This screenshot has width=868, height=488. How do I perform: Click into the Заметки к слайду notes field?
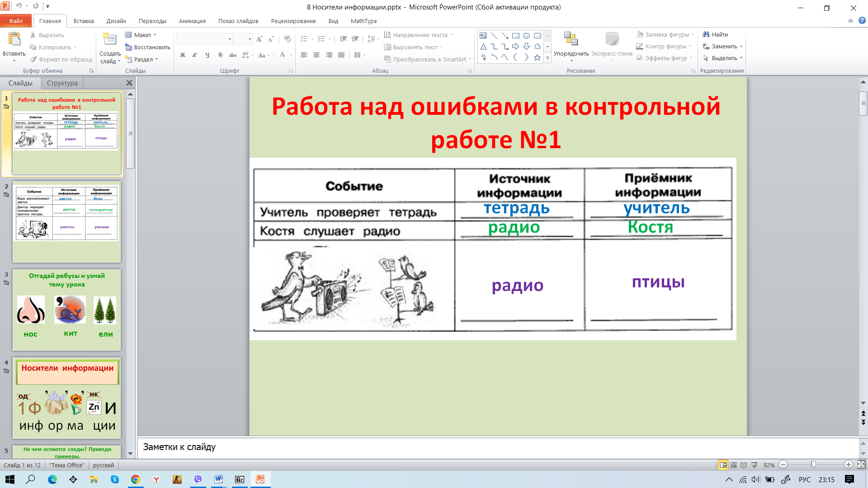pos(497,447)
